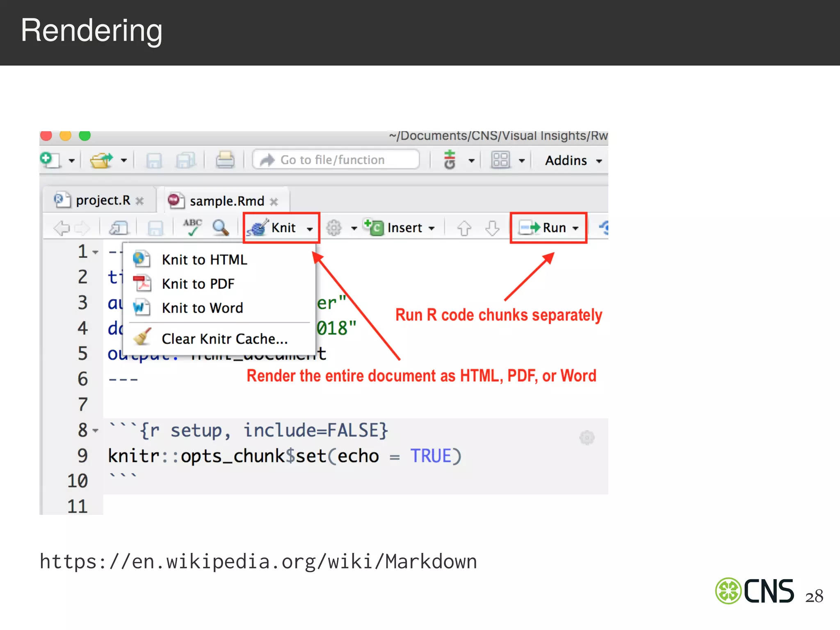Click the Open File folder icon
The width and height of the screenshot is (840, 630).
coord(101,160)
